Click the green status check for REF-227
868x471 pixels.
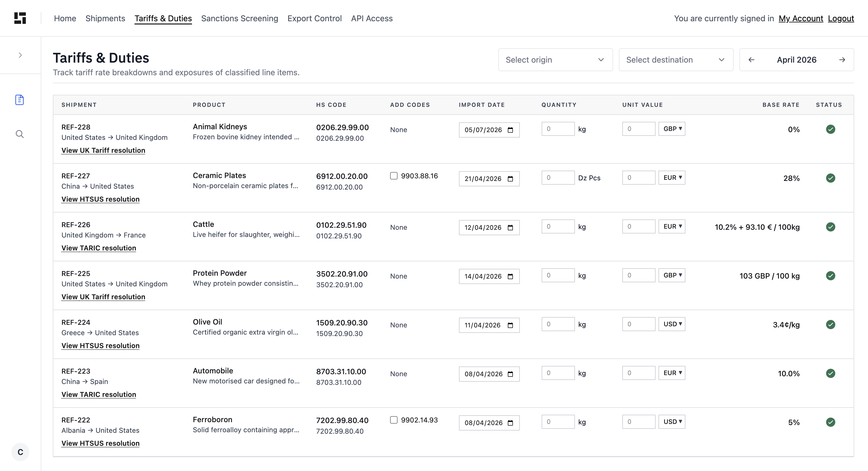point(831,178)
